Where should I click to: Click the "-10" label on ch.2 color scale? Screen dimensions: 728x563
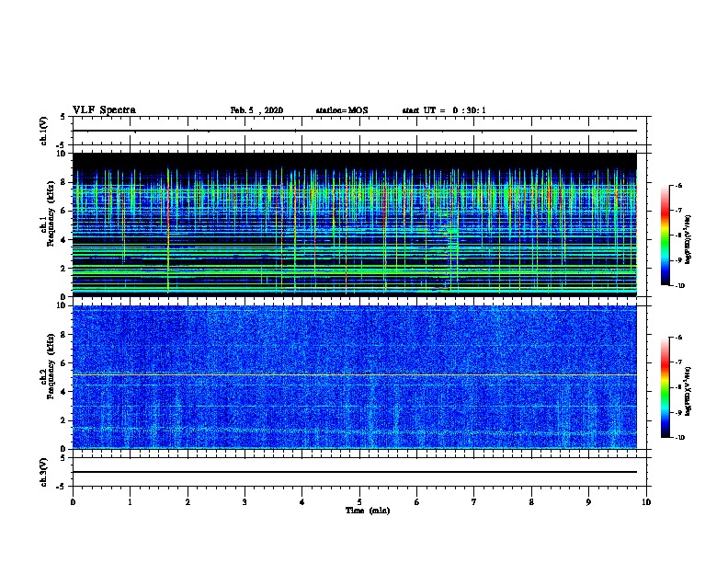(x=678, y=438)
